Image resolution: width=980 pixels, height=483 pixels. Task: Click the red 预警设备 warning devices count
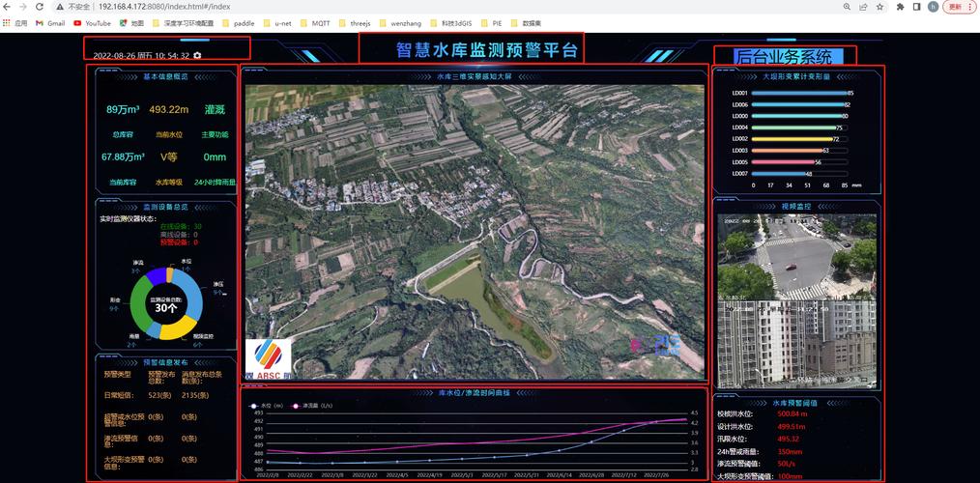[x=179, y=241]
